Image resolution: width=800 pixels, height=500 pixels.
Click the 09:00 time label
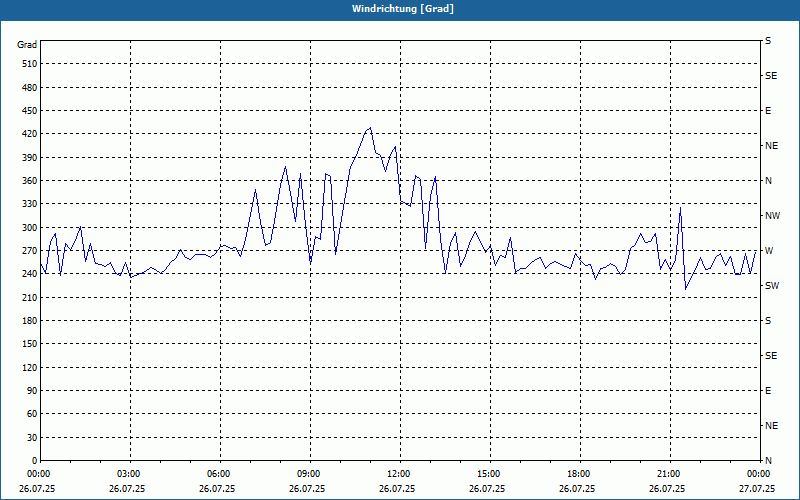[309, 474]
